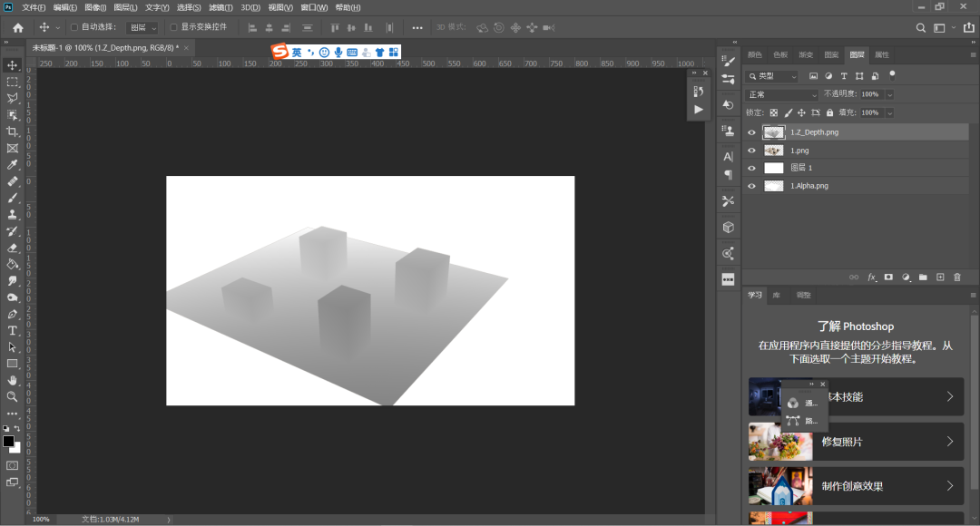Image resolution: width=980 pixels, height=526 pixels.
Task: Hide the 1.Alpha.png layer
Action: coord(752,186)
